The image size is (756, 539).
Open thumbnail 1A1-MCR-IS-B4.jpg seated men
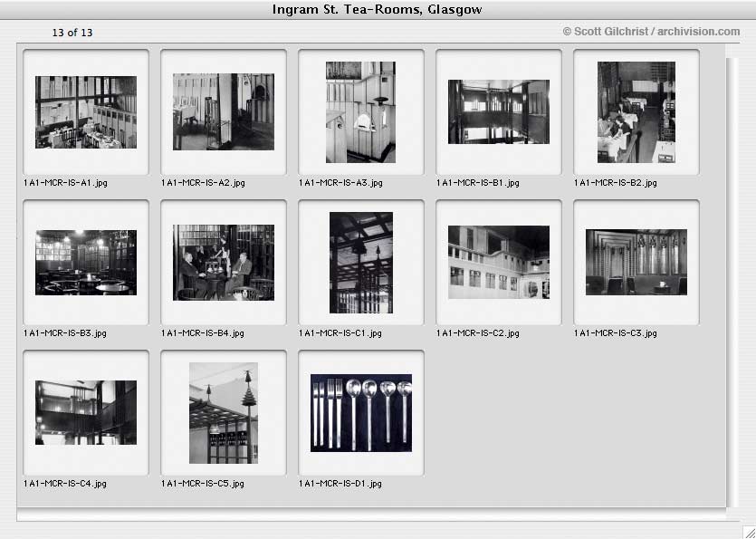click(x=224, y=263)
